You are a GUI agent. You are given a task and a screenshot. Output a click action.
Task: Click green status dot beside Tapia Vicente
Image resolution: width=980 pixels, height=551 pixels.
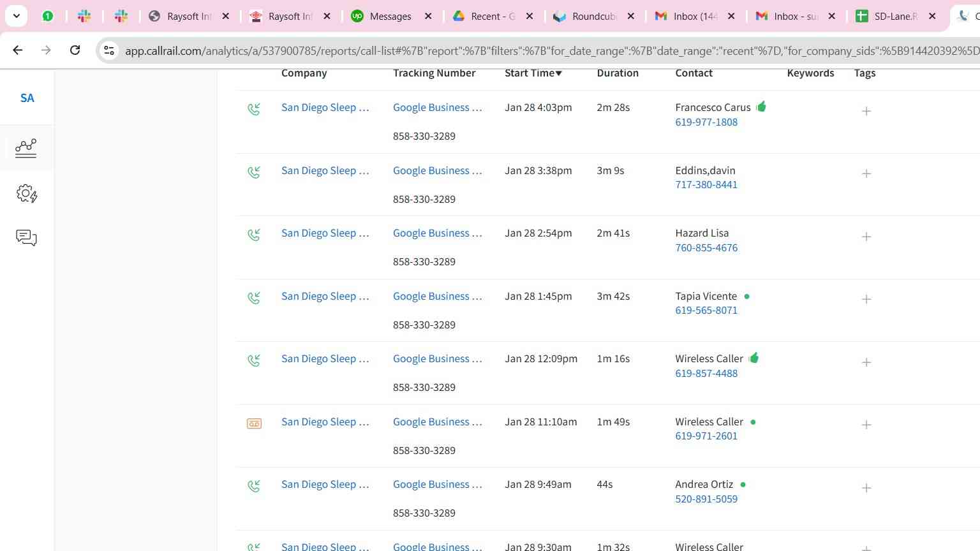747,297
